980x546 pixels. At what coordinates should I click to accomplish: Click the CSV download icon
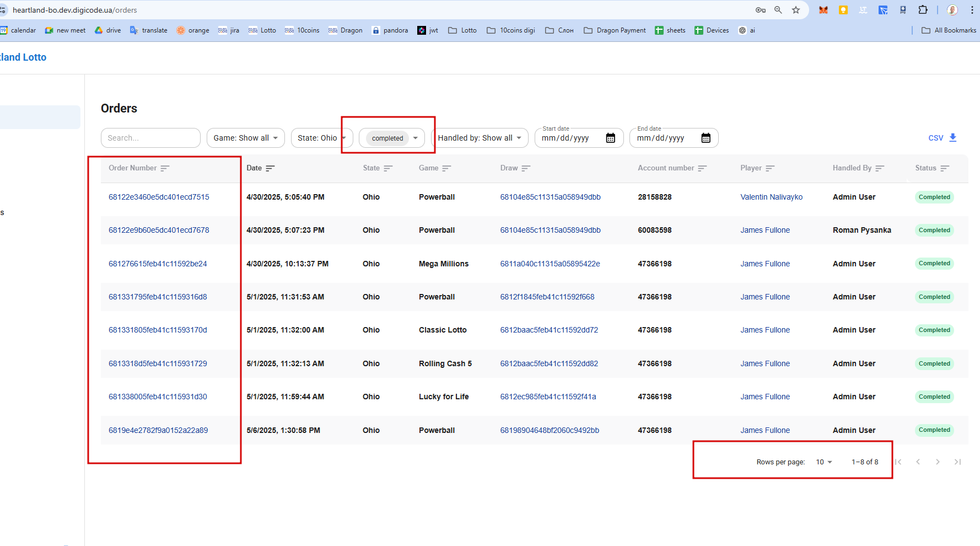953,137
